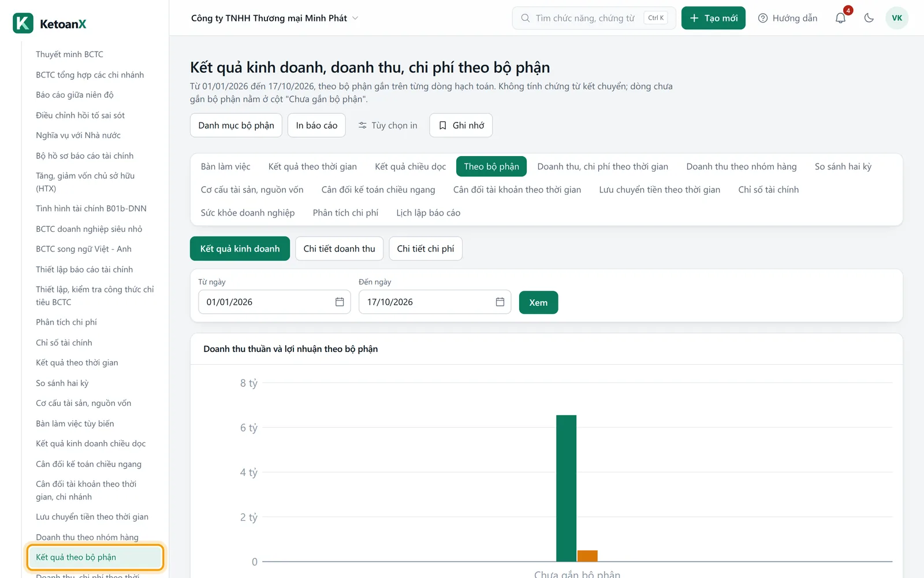This screenshot has width=924, height=578.
Task: Switch to Kết quả theo thời gian tab
Action: 312,166
